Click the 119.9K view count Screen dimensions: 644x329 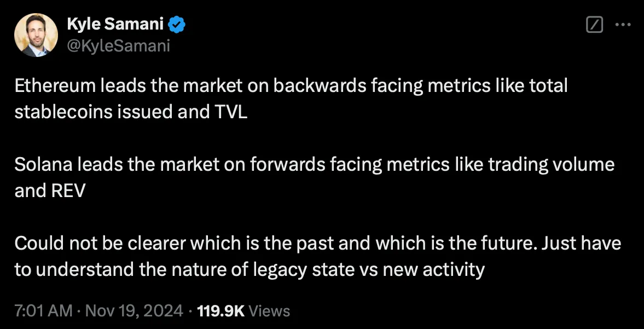click(x=221, y=311)
